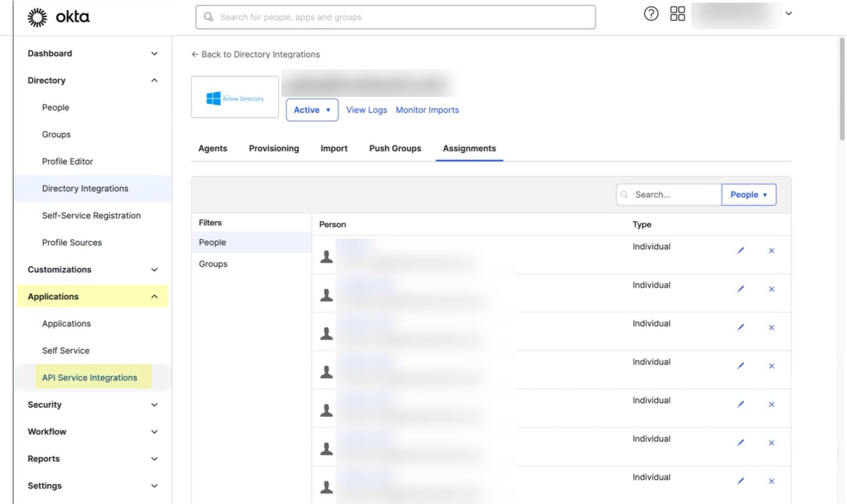847x504 pixels.
Task: Click the X icon on the fifth assignment row
Action: pos(772,404)
